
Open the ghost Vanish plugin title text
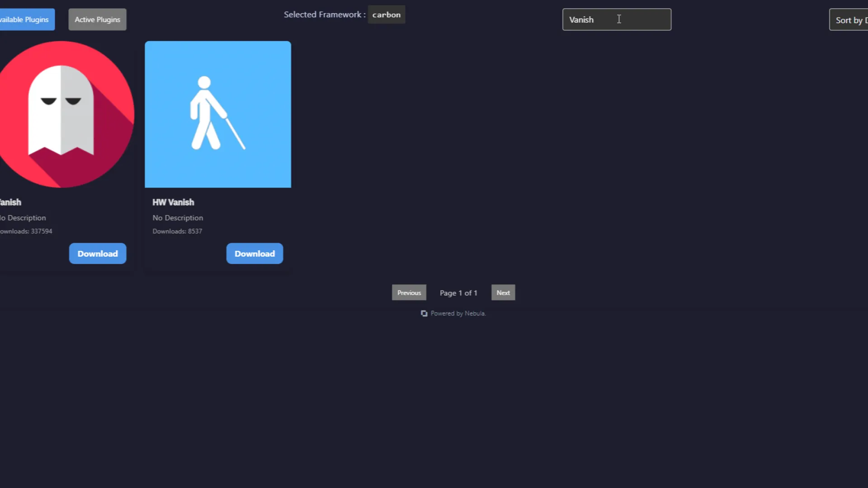(11, 202)
